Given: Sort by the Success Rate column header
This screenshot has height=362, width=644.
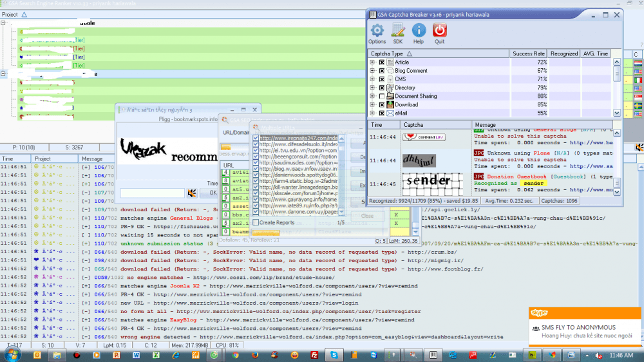Looking at the screenshot, I should tap(528, 54).
